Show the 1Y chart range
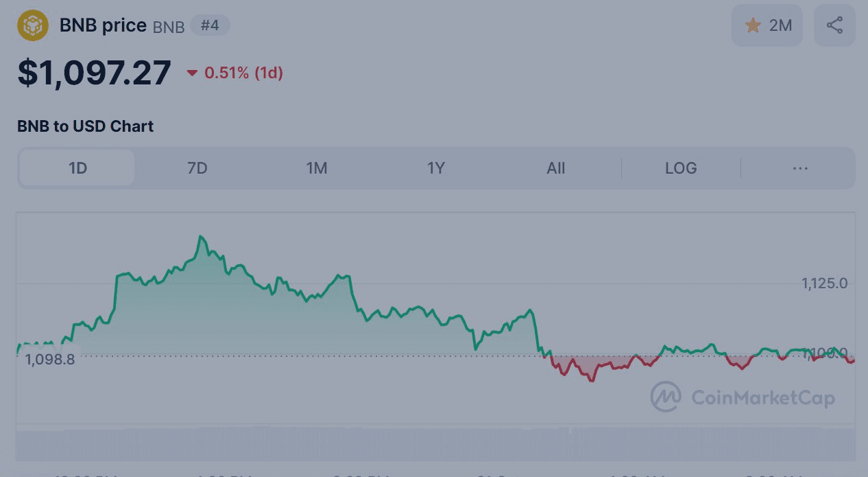The height and width of the screenshot is (477, 868). coord(436,168)
